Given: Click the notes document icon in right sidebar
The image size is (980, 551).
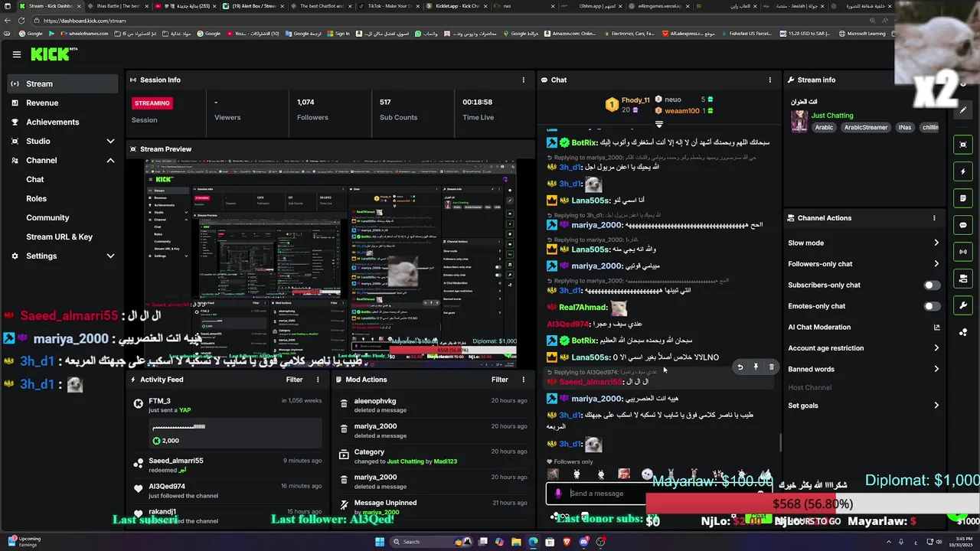Looking at the screenshot, I should point(963,198).
